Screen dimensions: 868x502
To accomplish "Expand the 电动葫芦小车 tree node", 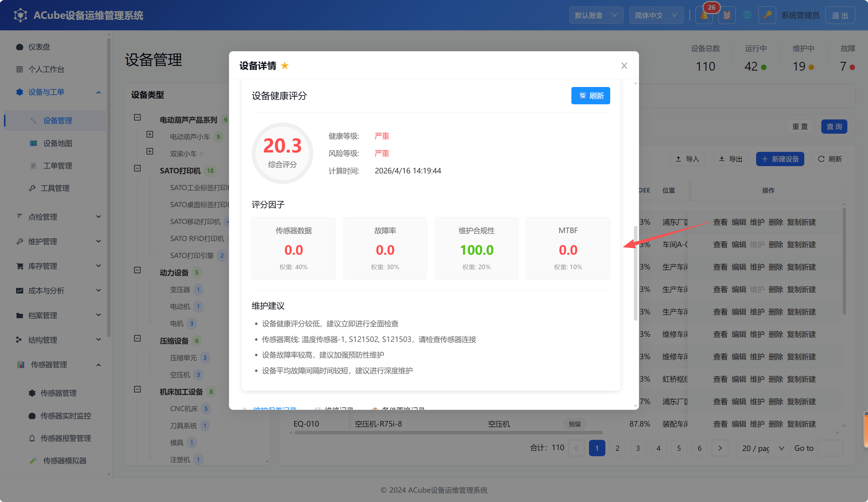I will [x=150, y=134].
